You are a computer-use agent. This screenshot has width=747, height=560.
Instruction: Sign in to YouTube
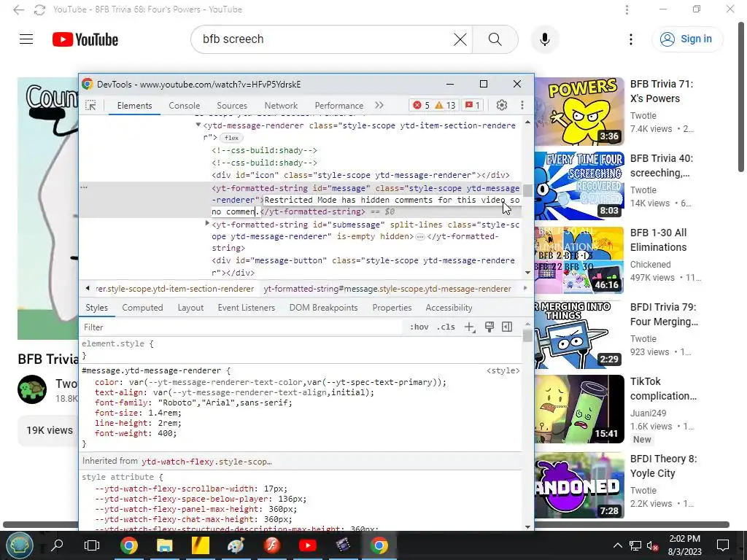(686, 39)
